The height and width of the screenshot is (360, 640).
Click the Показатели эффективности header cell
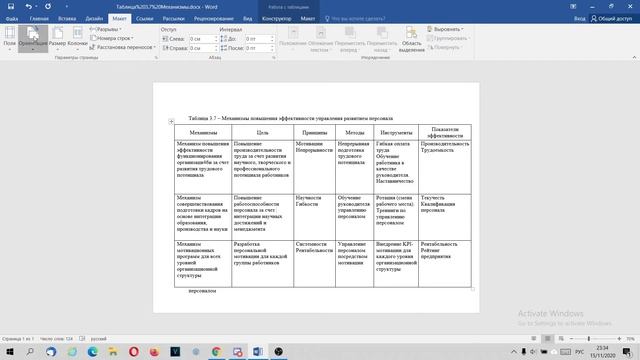pyautogui.click(x=445, y=133)
